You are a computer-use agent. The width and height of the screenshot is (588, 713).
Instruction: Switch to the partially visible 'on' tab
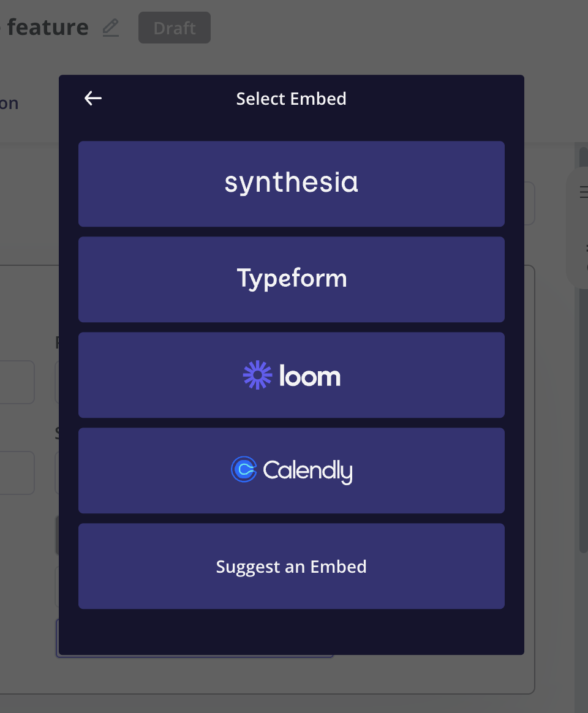9,104
